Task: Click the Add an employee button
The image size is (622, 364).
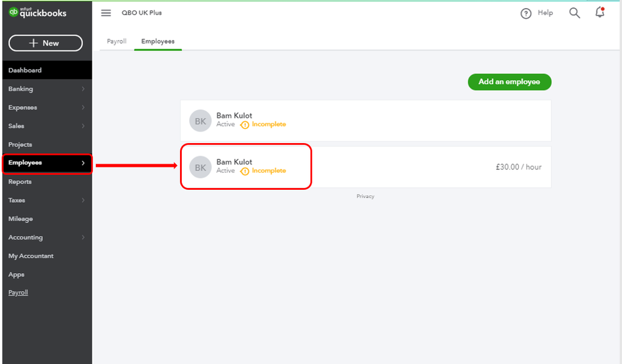Action: click(x=509, y=82)
